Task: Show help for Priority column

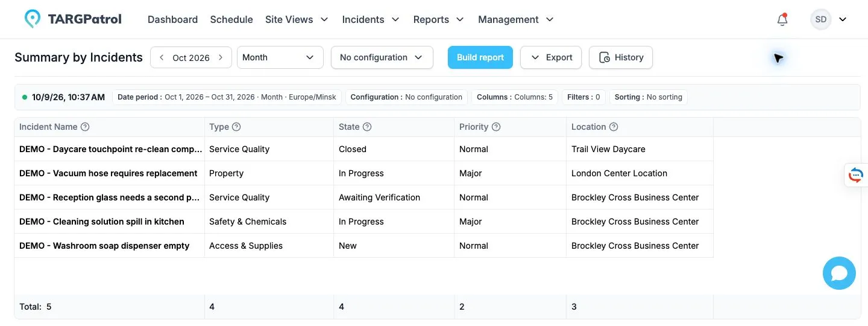Action: 496,127
